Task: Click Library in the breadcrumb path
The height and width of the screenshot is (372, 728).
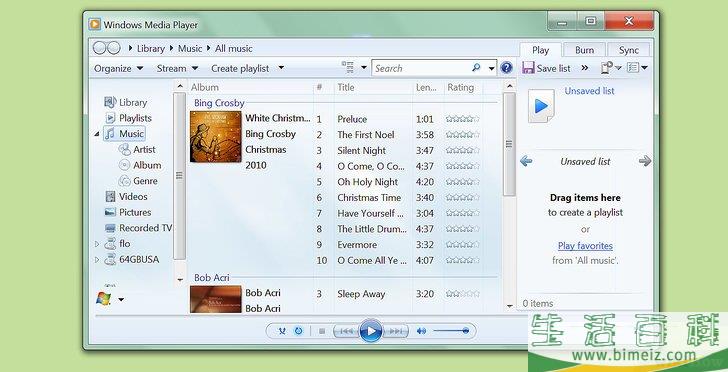Action: point(151,48)
